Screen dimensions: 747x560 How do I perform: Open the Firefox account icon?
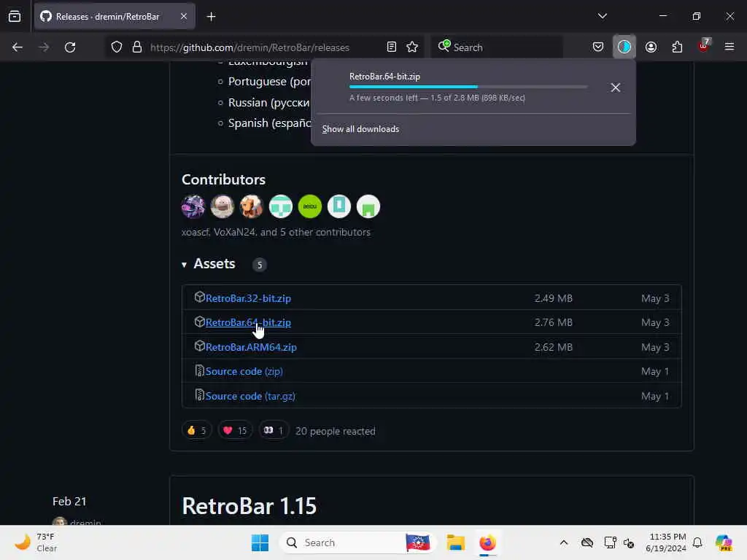point(651,47)
